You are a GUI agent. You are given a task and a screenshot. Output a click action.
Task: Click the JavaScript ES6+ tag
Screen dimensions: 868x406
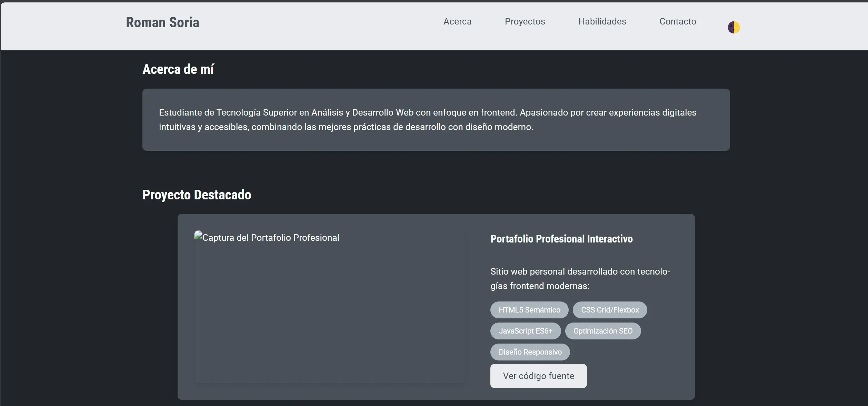point(525,331)
